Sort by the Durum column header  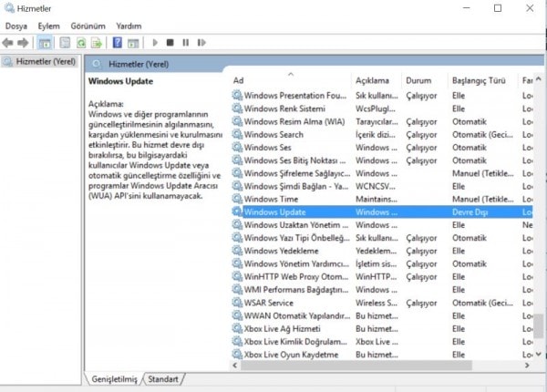pos(418,80)
